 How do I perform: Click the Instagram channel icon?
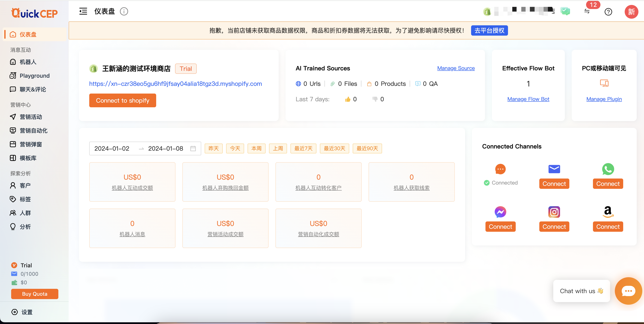tap(554, 212)
